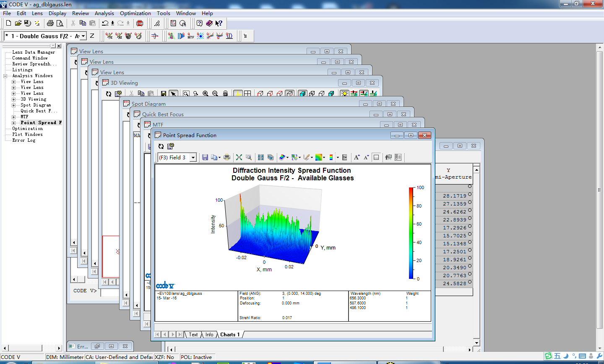Switch to the Info tab
Image resolution: width=604 pixels, height=364 pixels.
click(209, 335)
